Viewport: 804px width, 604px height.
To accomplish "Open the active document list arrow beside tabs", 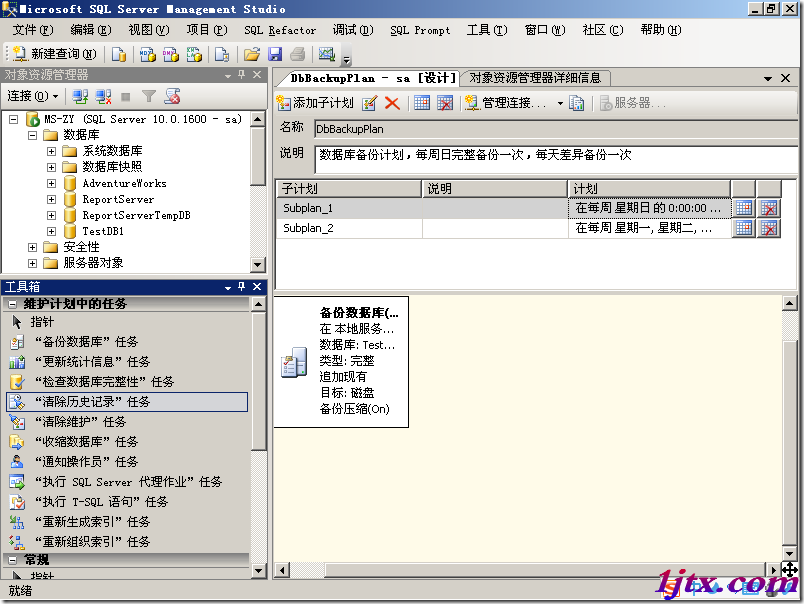I will click(768, 78).
